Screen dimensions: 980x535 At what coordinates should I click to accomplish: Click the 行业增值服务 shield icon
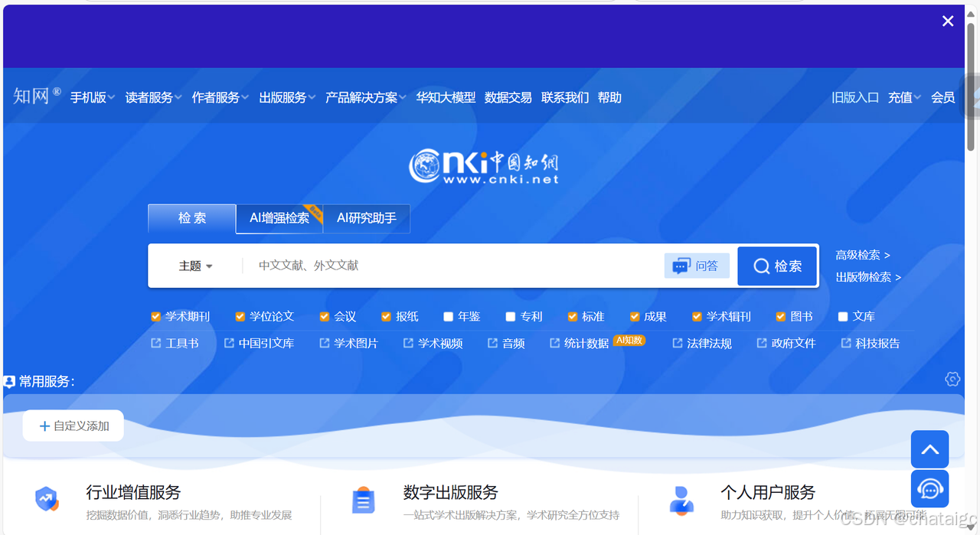pos(47,499)
